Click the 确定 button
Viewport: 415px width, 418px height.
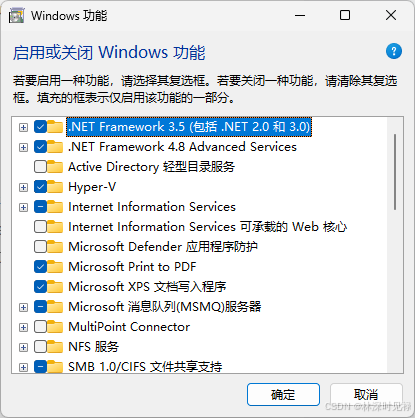coord(283,394)
